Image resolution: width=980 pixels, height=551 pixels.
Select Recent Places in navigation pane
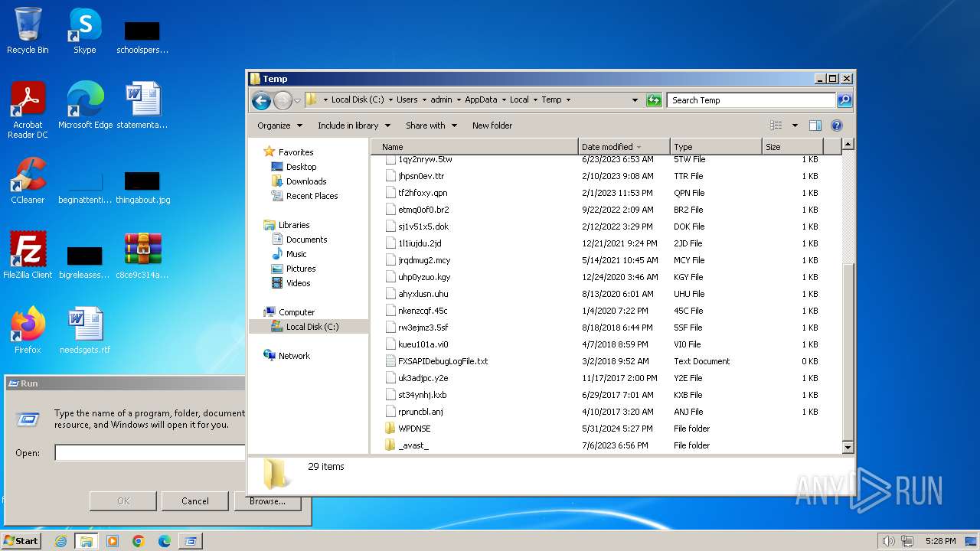click(x=312, y=196)
